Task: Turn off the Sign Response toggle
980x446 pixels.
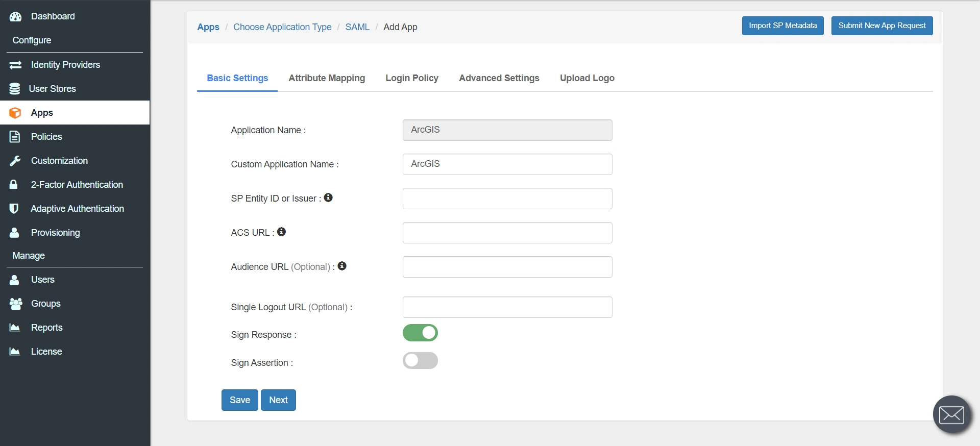Action: pyautogui.click(x=420, y=333)
